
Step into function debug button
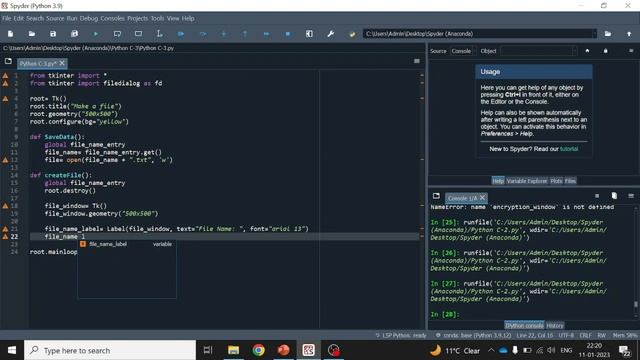[224, 34]
